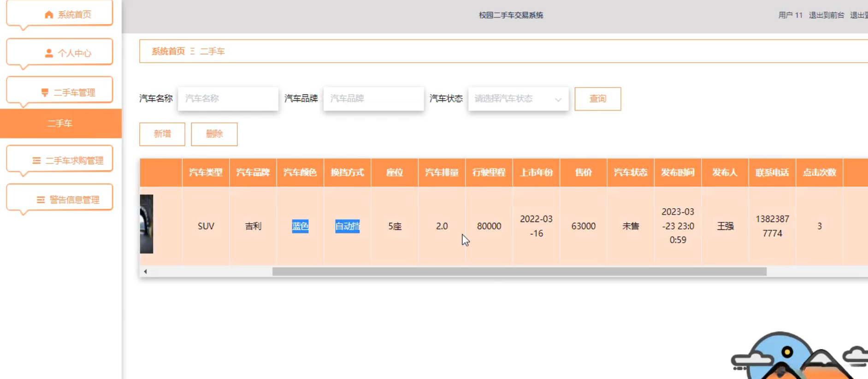Click the 退出到前台 link
Image resolution: width=868 pixels, height=379 pixels.
point(827,15)
